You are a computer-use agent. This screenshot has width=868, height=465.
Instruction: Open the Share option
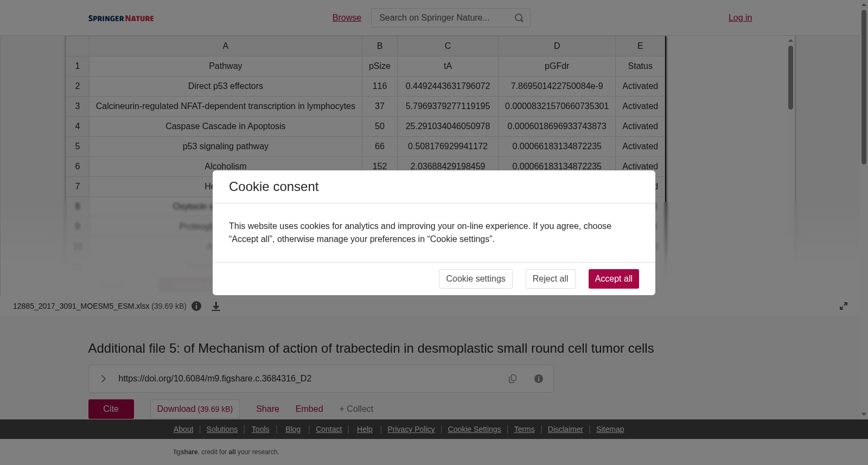point(267,409)
